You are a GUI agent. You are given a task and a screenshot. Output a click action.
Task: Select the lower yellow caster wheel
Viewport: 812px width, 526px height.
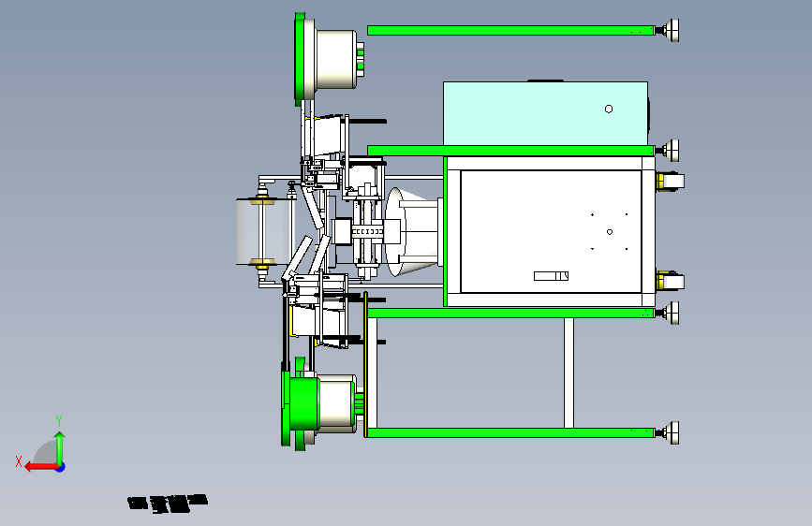[670, 281]
